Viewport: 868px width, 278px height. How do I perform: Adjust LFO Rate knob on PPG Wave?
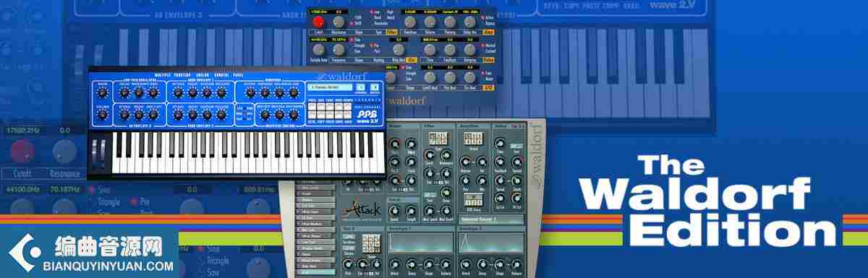pos(153,93)
